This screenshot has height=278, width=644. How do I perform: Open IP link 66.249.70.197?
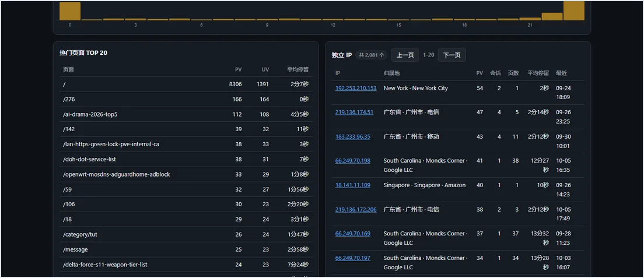(x=353, y=258)
